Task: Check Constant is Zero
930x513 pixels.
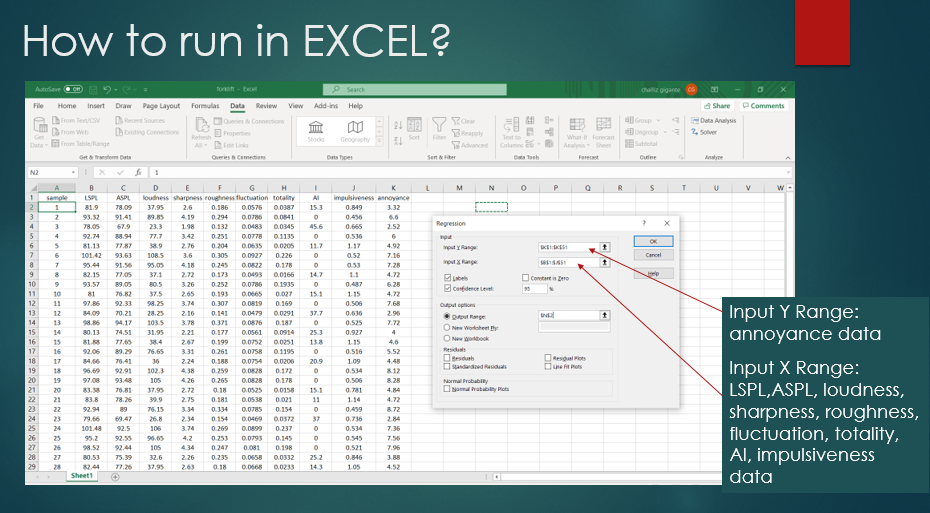Action: pos(525,278)
